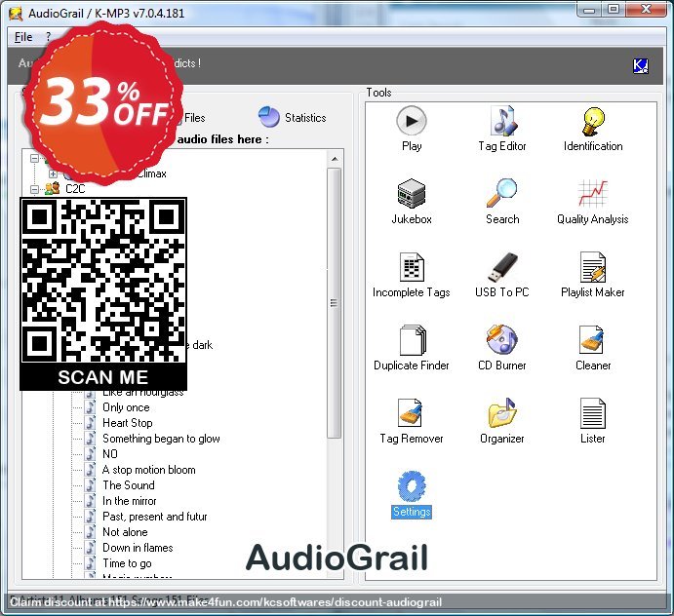
Task: Collapse the topmost tree node
Action: coord(35,158)
